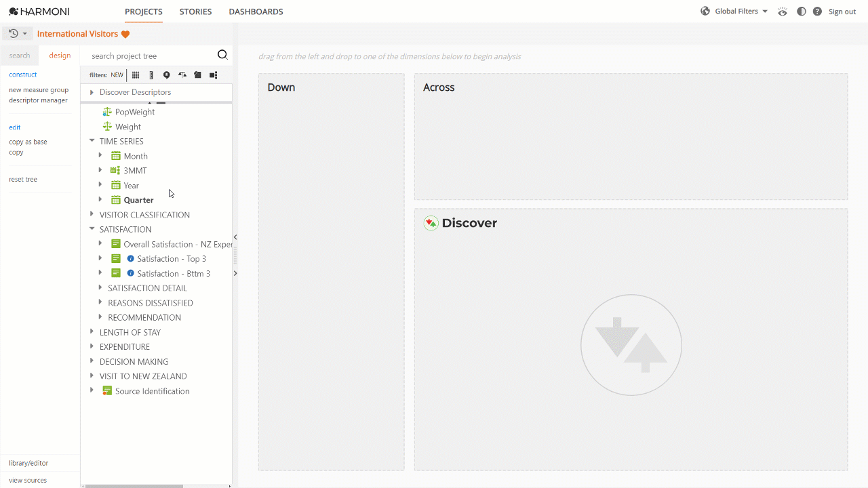
Task: Expand SATISFACTION DETAIL folder
Action: click(100, 287)
